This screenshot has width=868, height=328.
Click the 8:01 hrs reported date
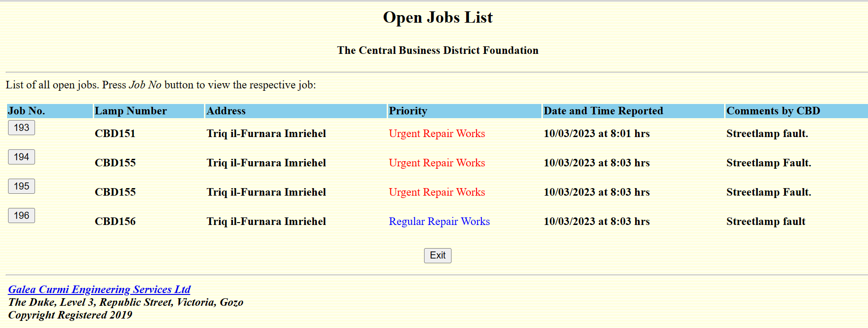click(596, 134)
